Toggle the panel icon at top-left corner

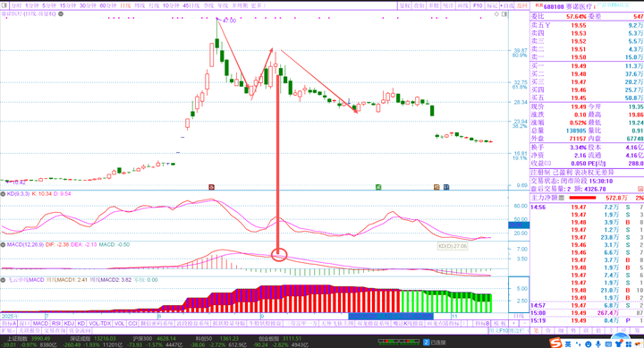point(4,5)
